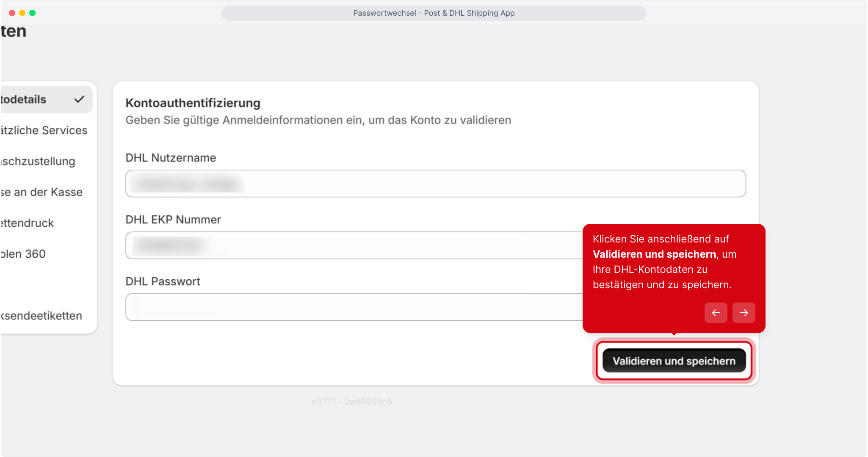Viewport: 868px width, 457px height.
Task: Focus the DHL Nutzername input field
Action: 436,184
